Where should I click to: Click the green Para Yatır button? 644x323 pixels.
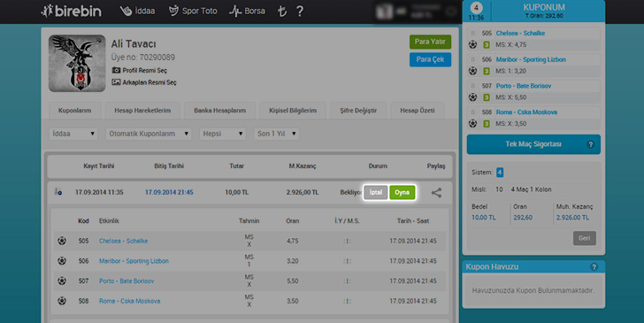[430, 42]
